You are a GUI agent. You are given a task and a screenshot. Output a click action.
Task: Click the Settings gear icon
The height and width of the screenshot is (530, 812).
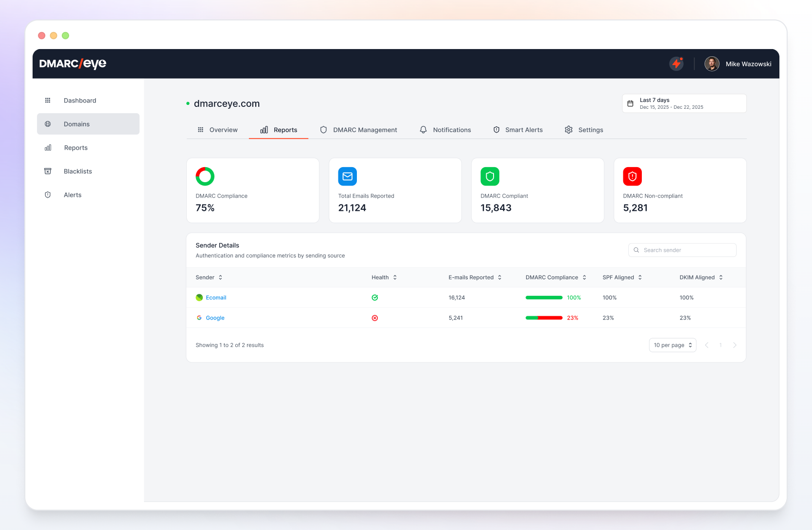(x=568, y=130)
